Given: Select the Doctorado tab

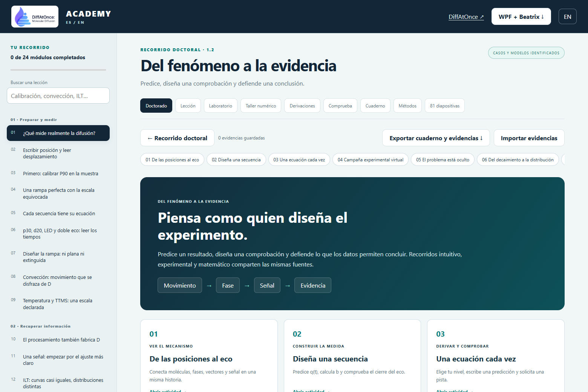Looking at the screenshot, I should [156, 106].
